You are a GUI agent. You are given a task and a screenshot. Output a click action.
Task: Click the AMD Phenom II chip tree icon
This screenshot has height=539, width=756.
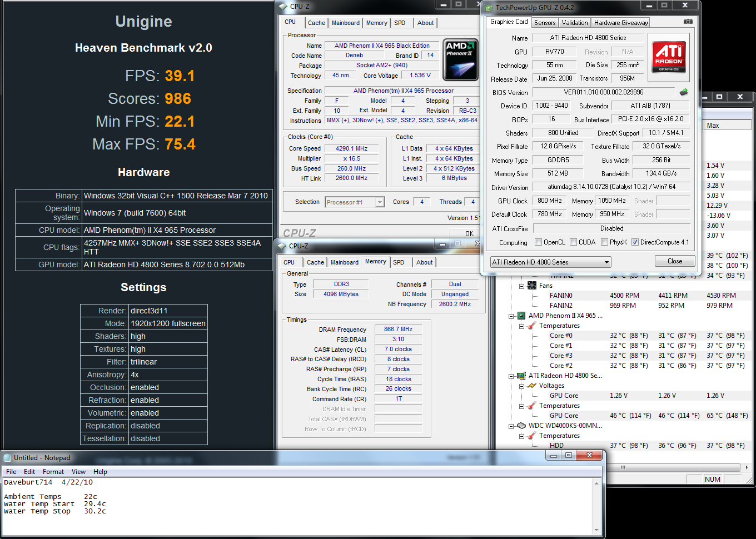521,316
